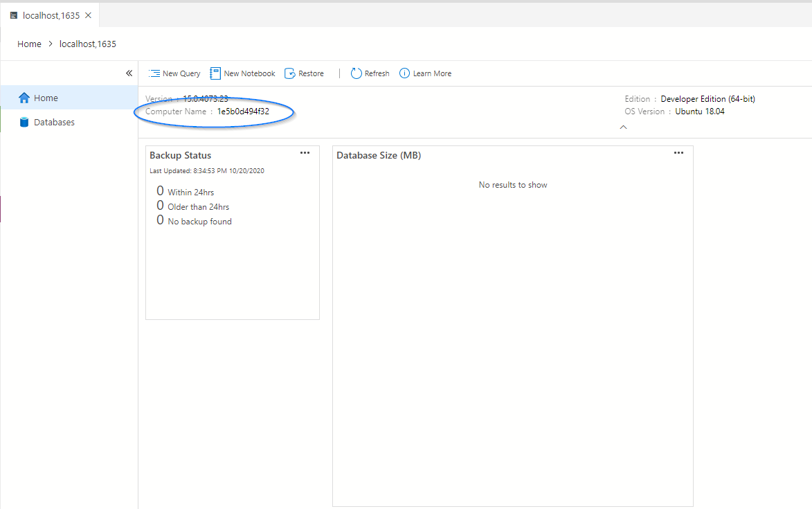Open the Database Size card options menu
The width and height of the screenshot is (812, 509).
pyautogui.click(x=678, y=152)
